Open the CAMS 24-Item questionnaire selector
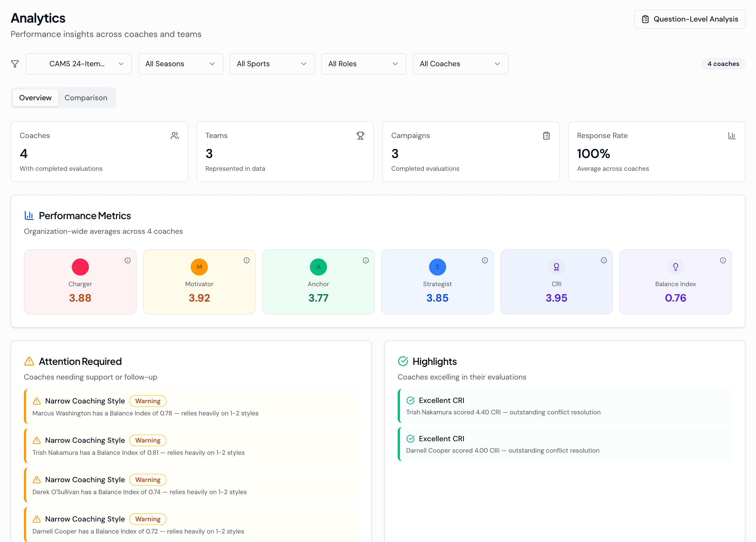The height and width of the screenshot is (542, 756). click(x=79, y=64)
